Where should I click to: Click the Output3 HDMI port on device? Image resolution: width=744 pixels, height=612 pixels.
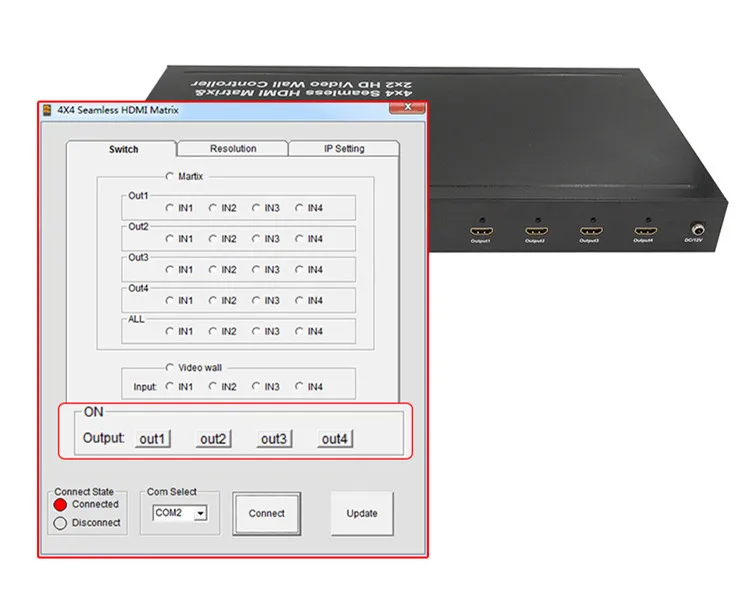591,231
